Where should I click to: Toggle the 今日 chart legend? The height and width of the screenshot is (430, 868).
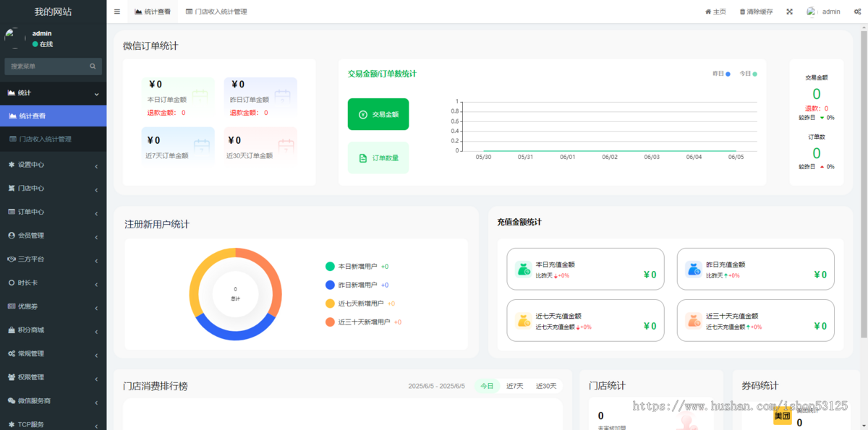[x=748, y=74]
